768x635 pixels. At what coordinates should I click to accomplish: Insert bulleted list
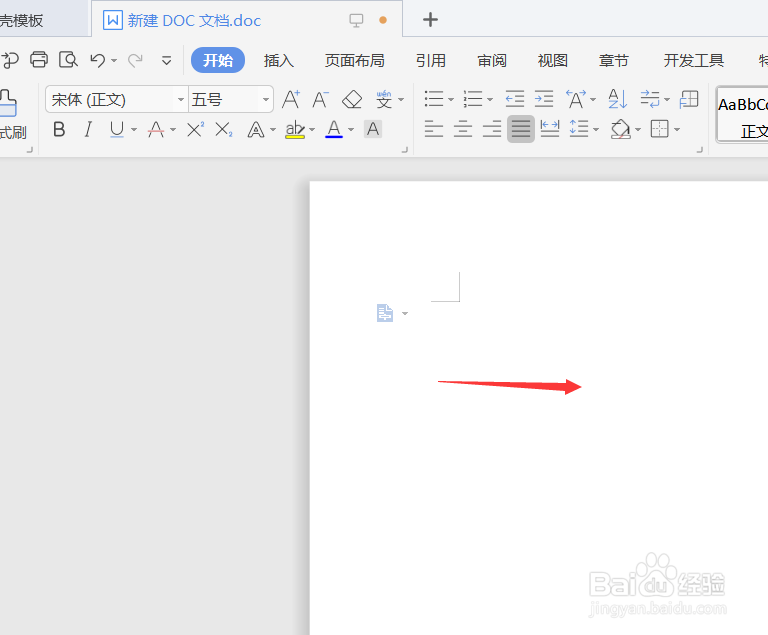tap(434, 99)
